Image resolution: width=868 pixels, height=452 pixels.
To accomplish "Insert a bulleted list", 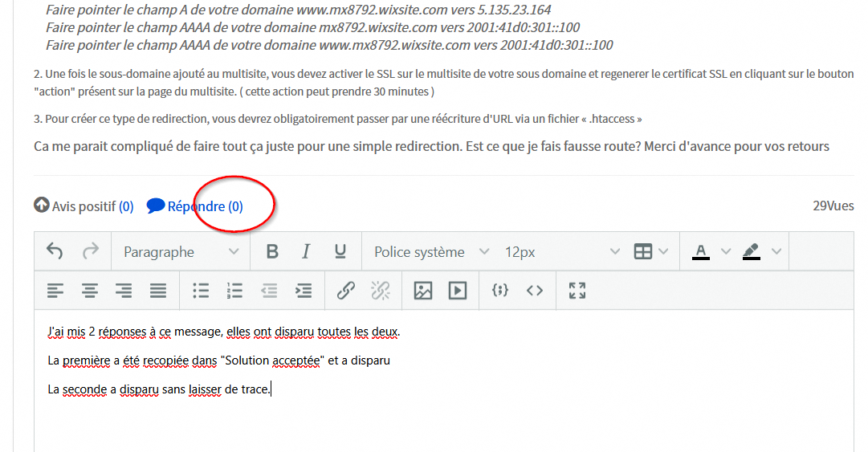I will pyautogui.click(x=201, y=291).
